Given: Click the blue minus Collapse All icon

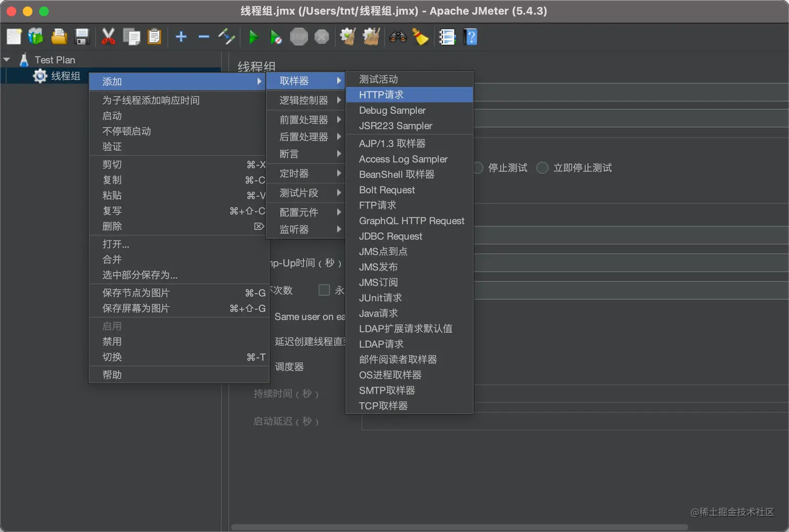Looking at the screenshot, I should pos(204,37).
